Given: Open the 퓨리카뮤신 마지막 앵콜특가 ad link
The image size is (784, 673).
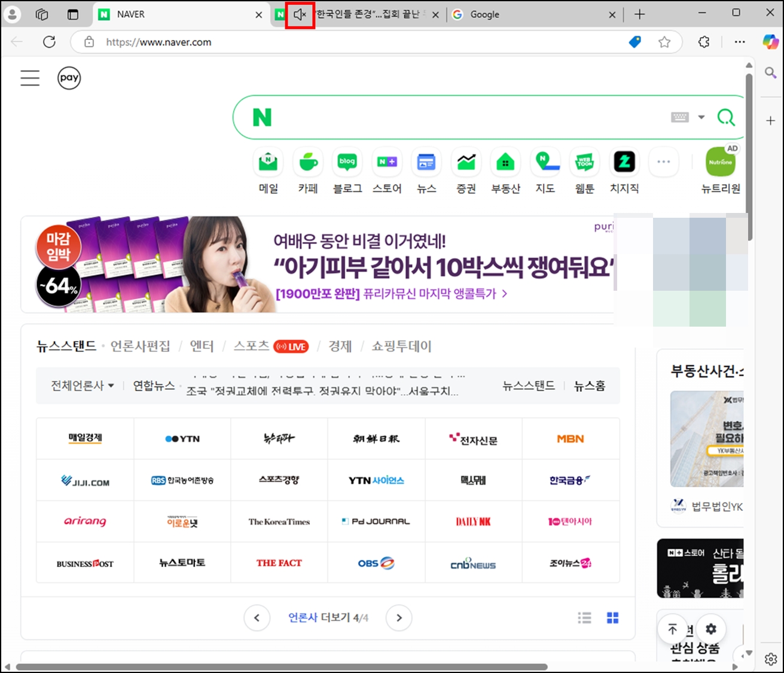Looking at the screenshot, I should point(391,294).
